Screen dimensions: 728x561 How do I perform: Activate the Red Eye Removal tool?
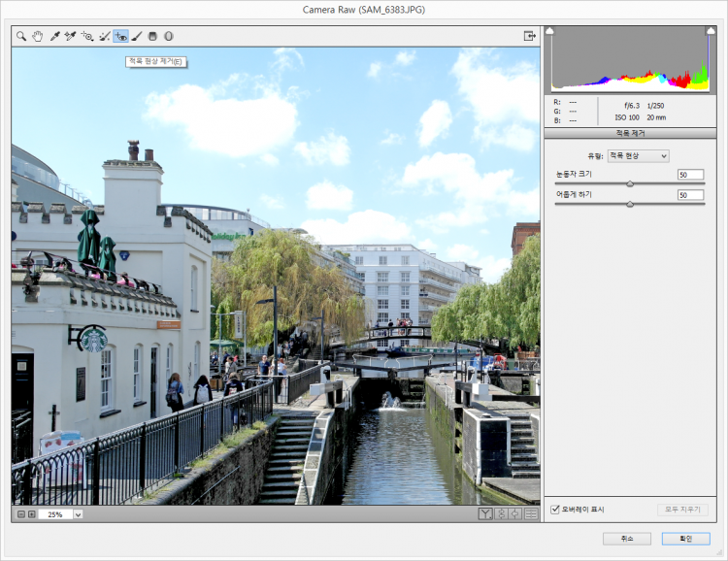[120, 36]
